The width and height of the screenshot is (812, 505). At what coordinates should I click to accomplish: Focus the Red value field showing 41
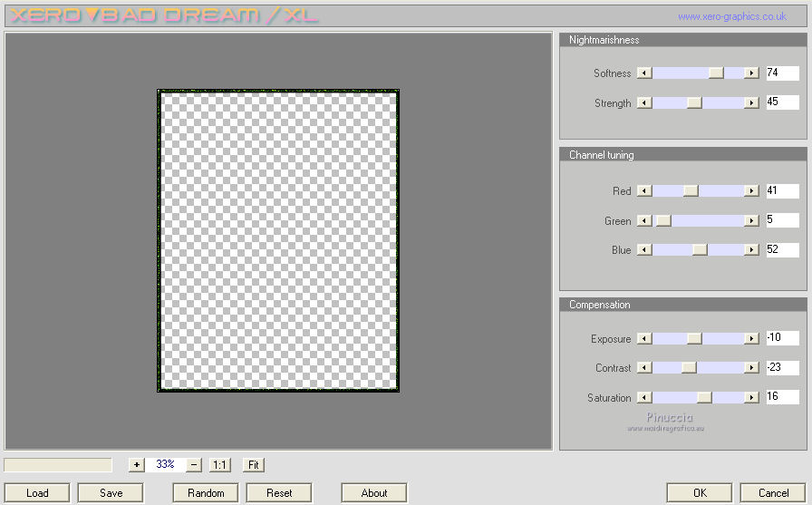click(x=782, y=190)
